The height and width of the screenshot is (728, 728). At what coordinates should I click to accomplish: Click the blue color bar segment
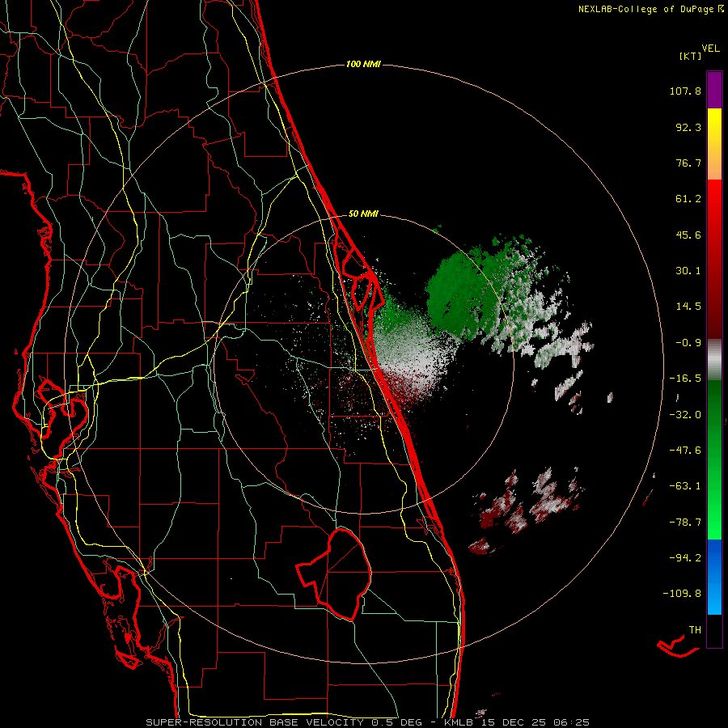coord(714,577)
